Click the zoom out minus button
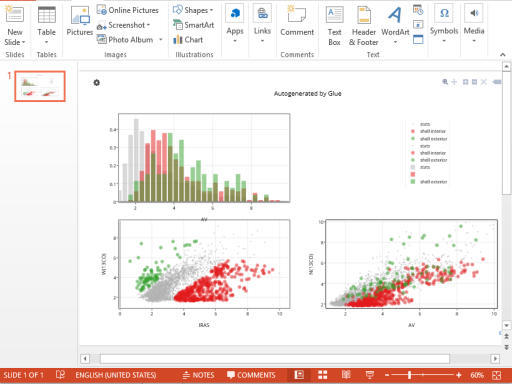512x384 pixels. pyautogui.click(x=387, y=375)
